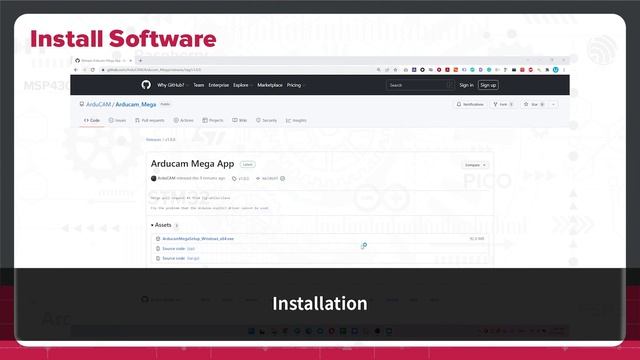Switch to the Actions tab
Screen dimensions: 640x360
pyautogui.click(x=184, y=120)
